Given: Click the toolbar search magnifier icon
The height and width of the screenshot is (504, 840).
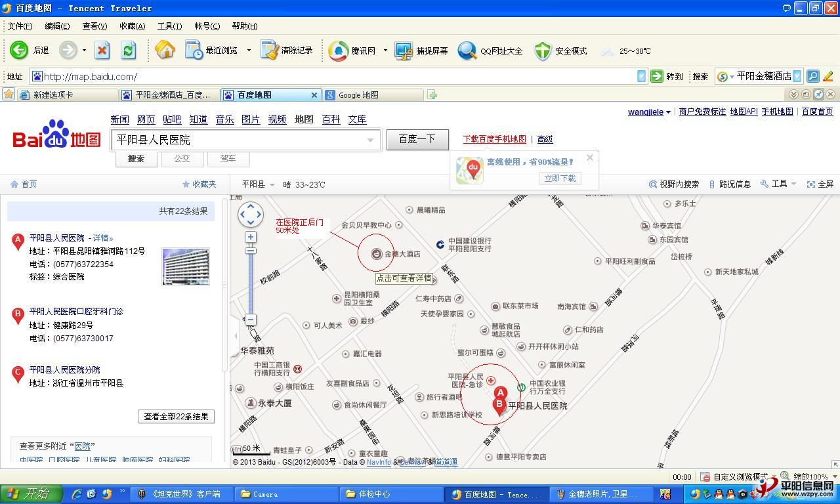Looking at the screenshot, I should tap(812, 76).
